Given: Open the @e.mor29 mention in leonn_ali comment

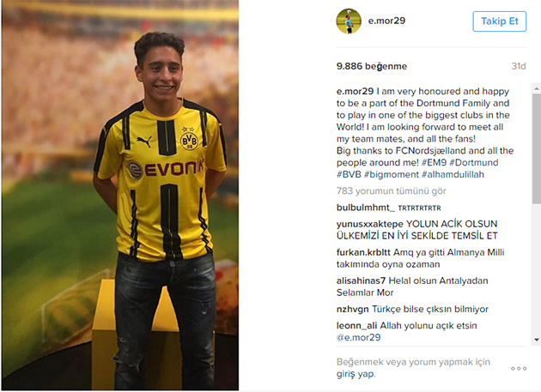Looking at the screenshot, I should coord(358,337).
